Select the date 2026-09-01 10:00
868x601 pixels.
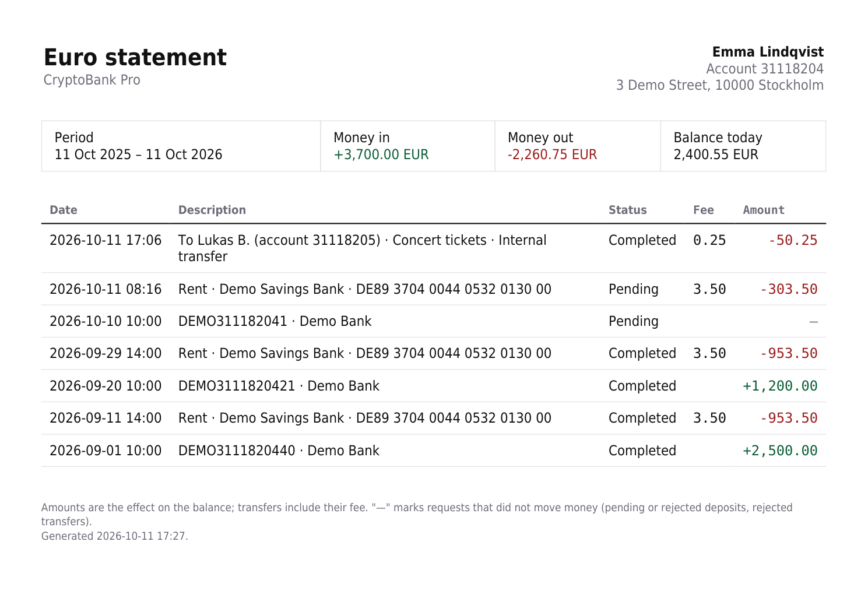(106, 451)
